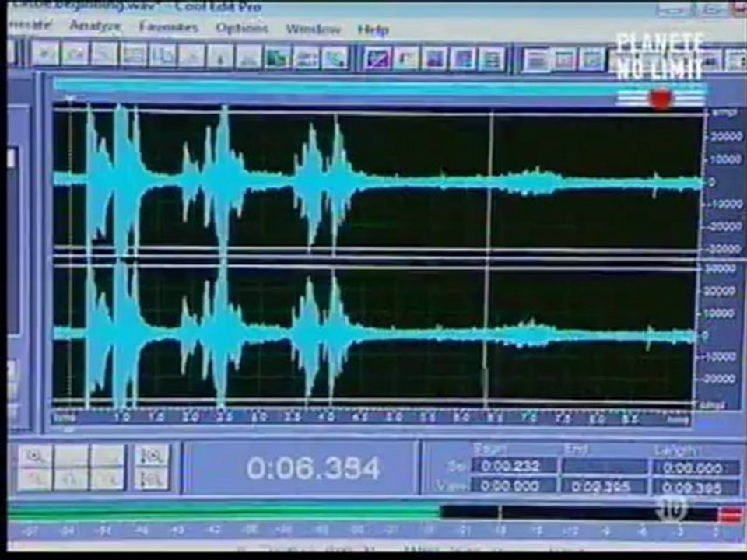Click the large 0:06.354 time display
The width and height of the screenshot is (747, 560).
[x=313, y=468]
